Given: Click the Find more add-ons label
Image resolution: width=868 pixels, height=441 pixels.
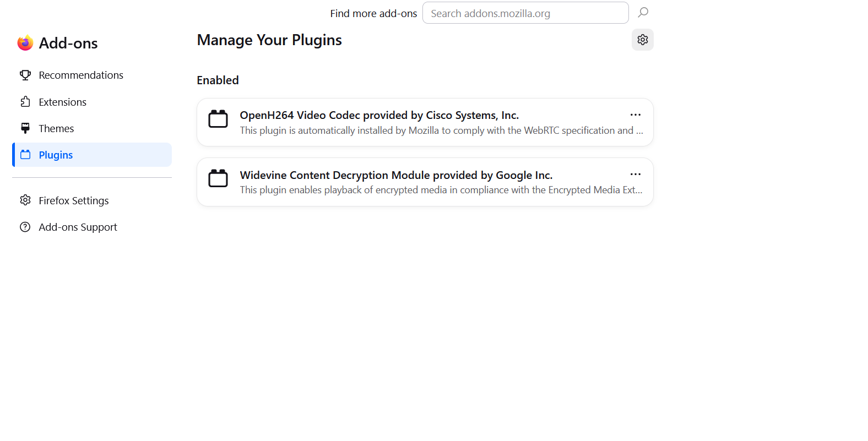Looking at the screenshot, I should pyautogui.click(x=373, y=13).
